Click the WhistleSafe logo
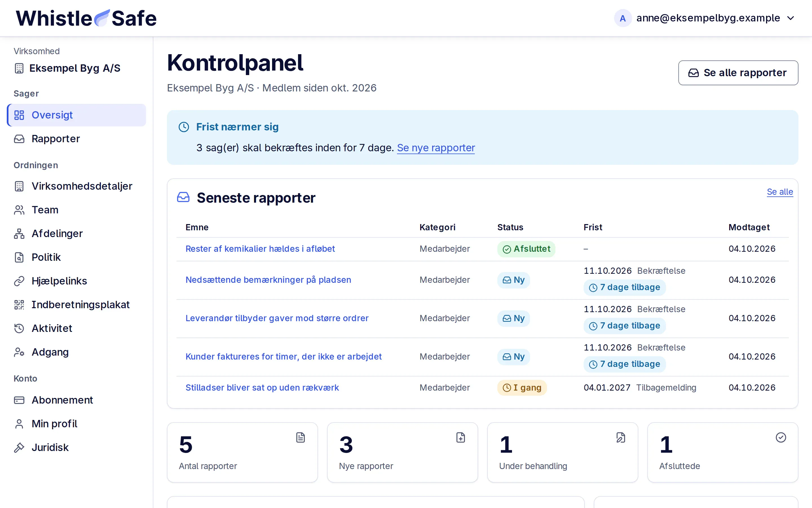 pos(86,18)
